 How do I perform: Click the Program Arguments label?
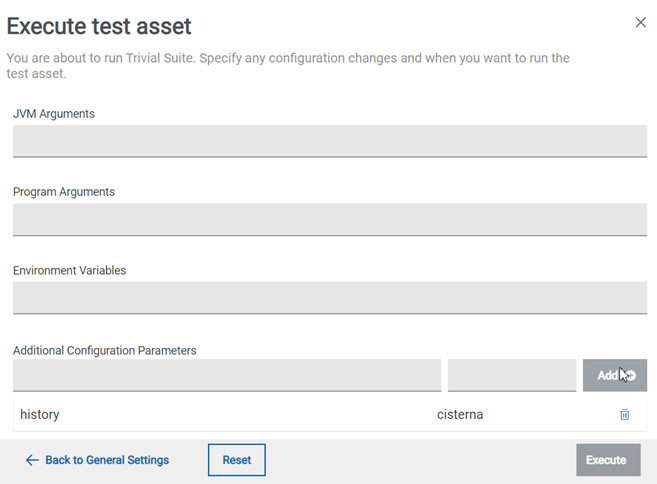(64, 192)
